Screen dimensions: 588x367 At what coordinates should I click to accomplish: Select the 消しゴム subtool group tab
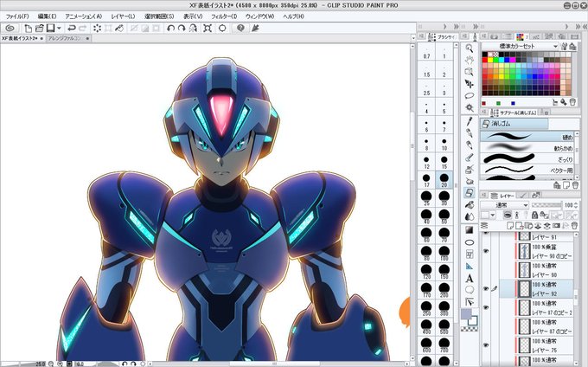click(x=514, y=124)
